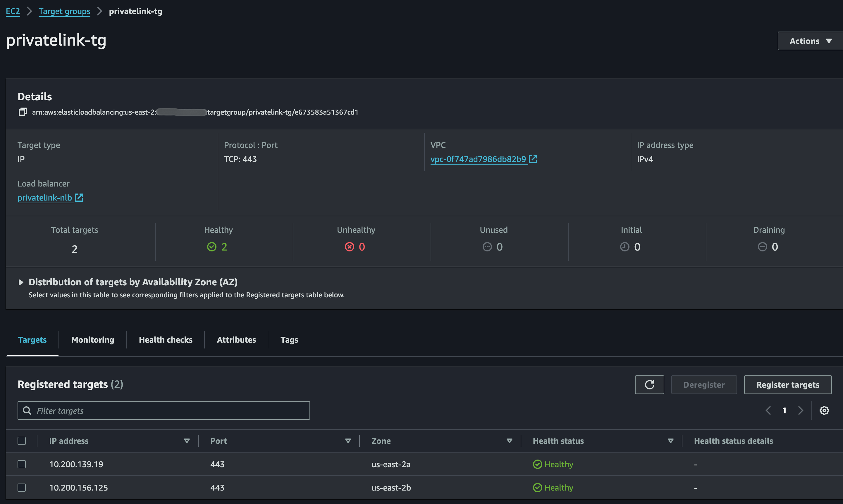Click the refresh registered targets button

click(649, 384)
